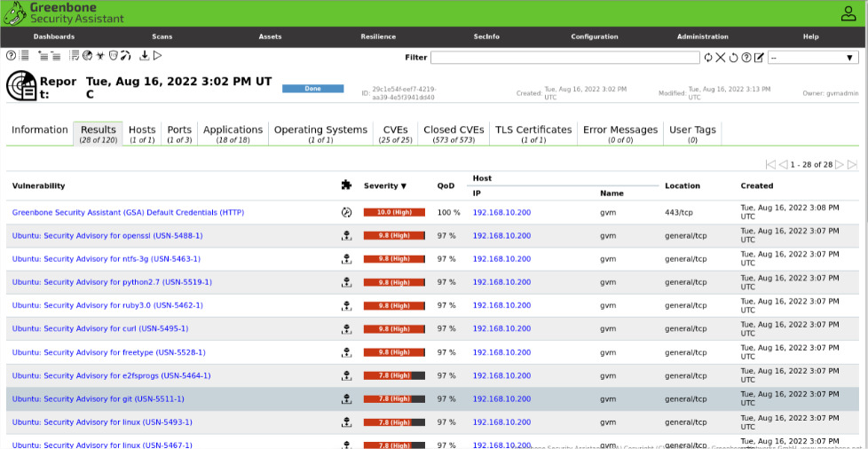Switch to the Error Messages tab
The width and height of the screenshot is (868, 449).
620,133
